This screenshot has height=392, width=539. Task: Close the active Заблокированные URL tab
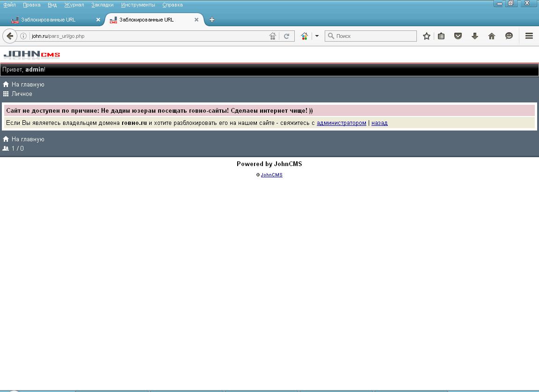pos(197,20)
